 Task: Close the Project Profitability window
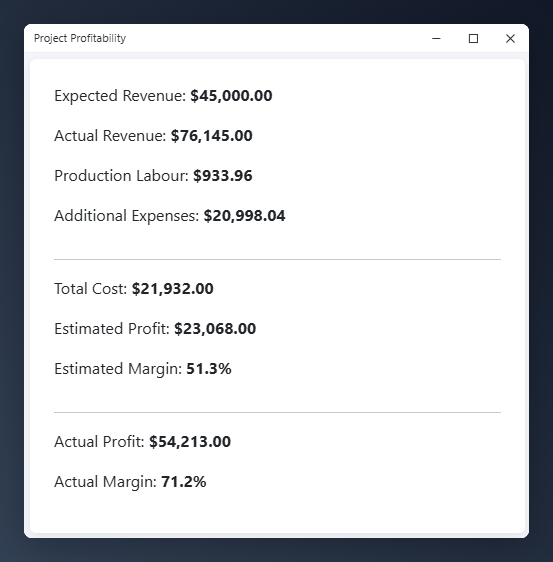coord(510,38)
